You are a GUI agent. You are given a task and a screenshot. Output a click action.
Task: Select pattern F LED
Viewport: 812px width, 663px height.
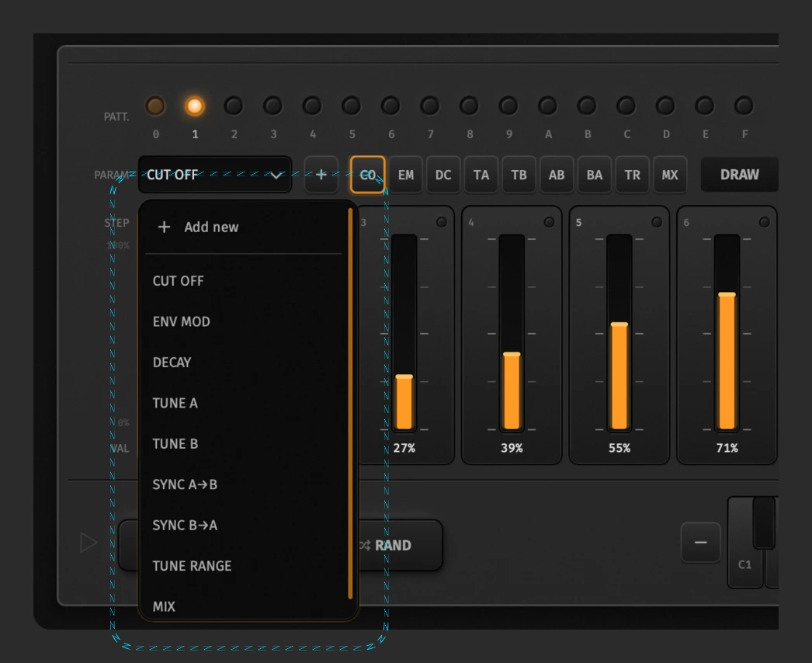(744, 106)
